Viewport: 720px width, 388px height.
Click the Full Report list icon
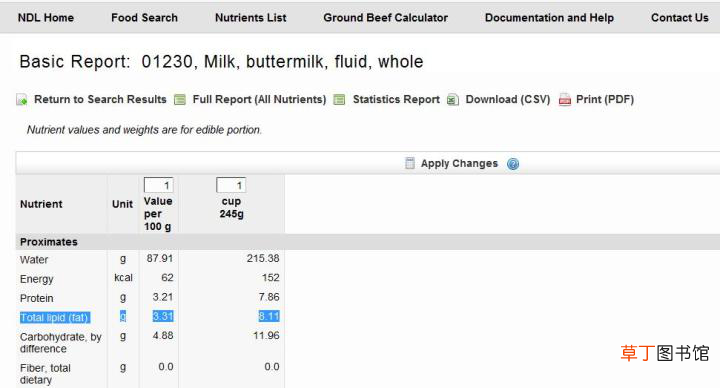point(180,99)
